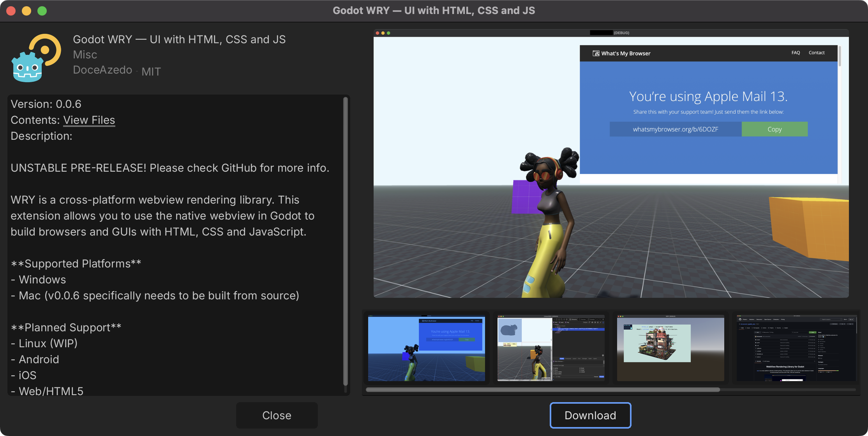Image resolution: width=868 pixels, height=436 pixels.
Task: Click the author name DoceAzedo
Action: [x=102, y=70]
